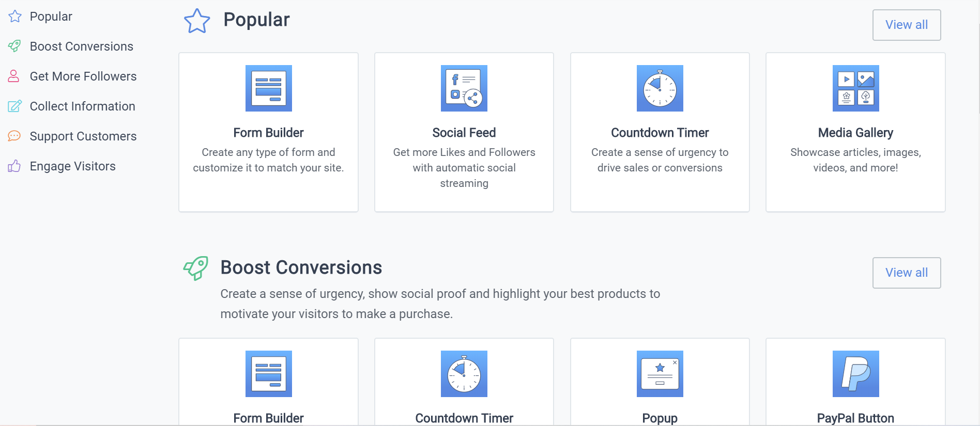Screen dimensions: 980x426
Task: Open the Media Gallery icon
Action: pyautogui.click(x=855, y=88)
